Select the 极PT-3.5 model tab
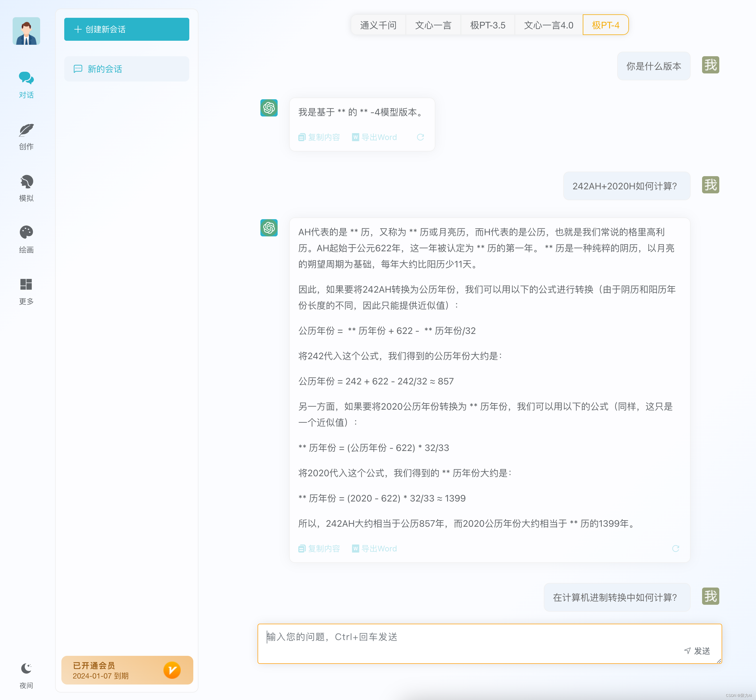Image resolution: width=756 pixels, height=700 pixels. [488, 25]
